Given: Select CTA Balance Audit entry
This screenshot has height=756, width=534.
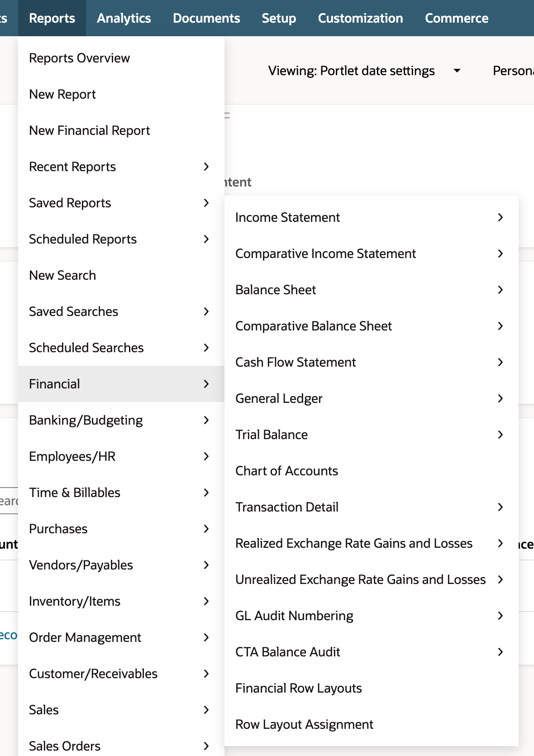Looking at the screenshot, I should [371, 652].
